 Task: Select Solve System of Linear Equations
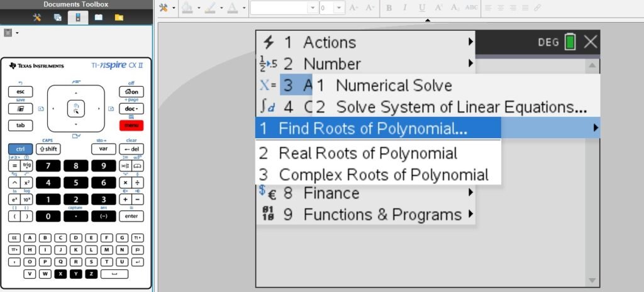(457, 107)
